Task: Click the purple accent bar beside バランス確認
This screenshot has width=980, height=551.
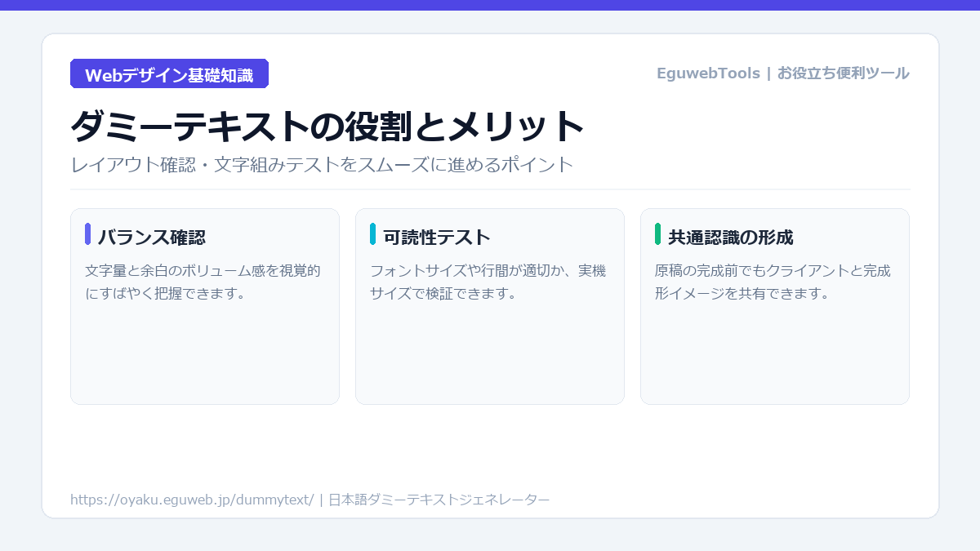Action: point(87,234)
